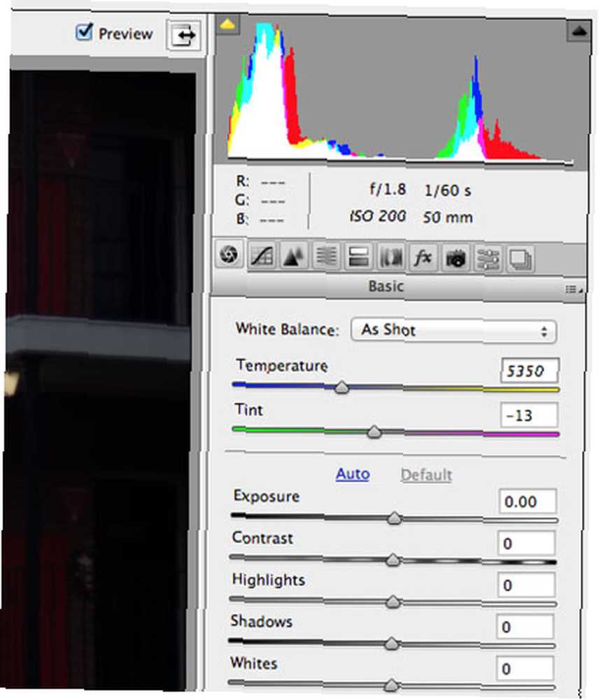Toggle highlight clipping warning triangle
Screen dimensions: 599x700
click(579, 31)
